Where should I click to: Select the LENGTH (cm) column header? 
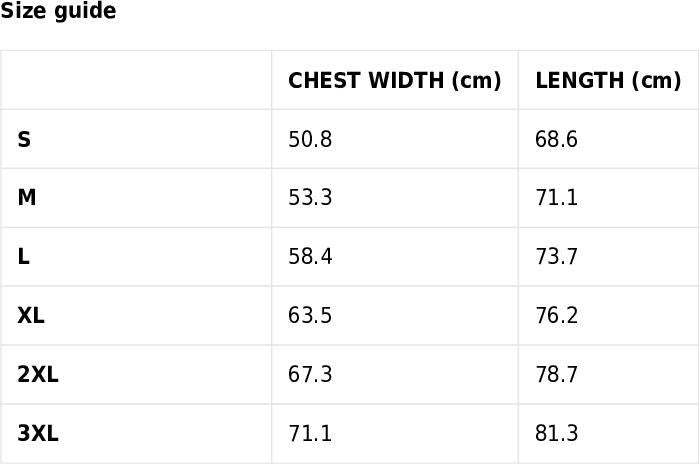[x=607, y=81]
